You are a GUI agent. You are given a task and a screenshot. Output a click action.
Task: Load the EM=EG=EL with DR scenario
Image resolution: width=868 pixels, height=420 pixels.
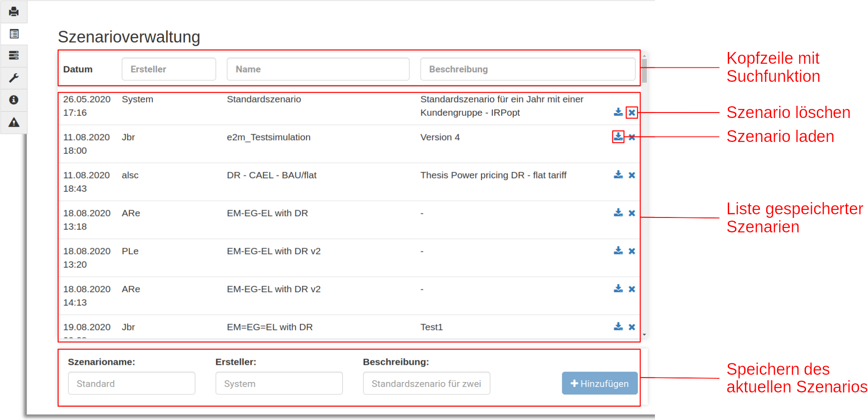pos(618,326)
